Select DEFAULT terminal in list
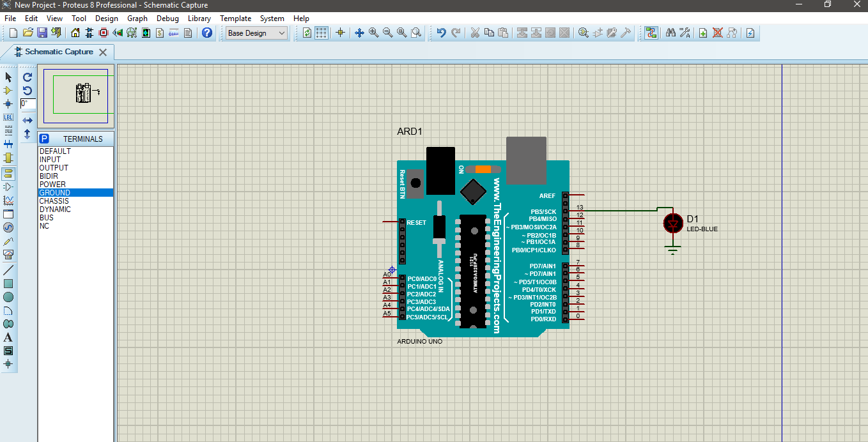Viewport: 868px width, 442px height. coord(75,151)
